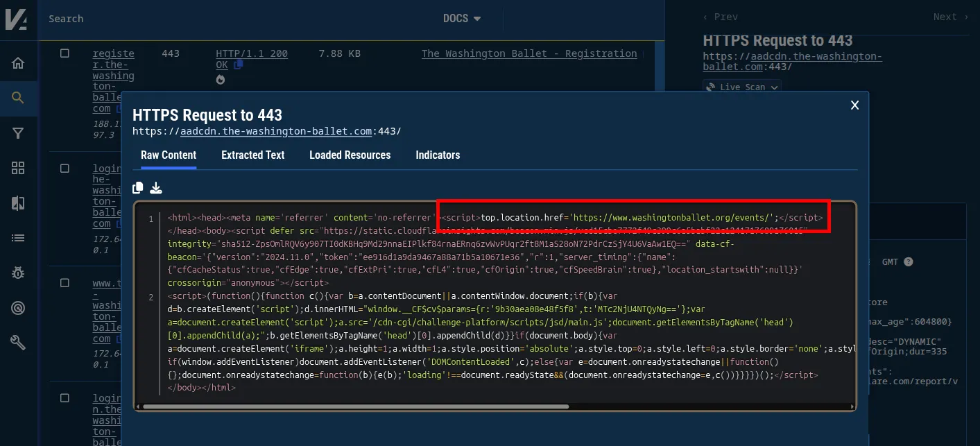Copy the HTTP/1.1 200 OK status value
Image resolution: width=980 pixels, height=446 pixels.
click(239, 65)
